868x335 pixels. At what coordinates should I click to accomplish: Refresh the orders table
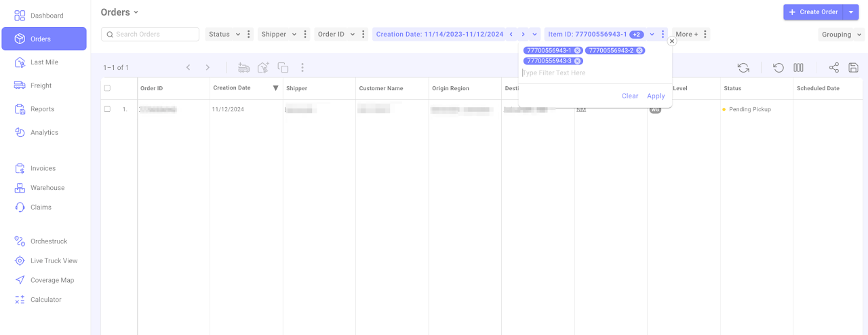coord(744,68)
